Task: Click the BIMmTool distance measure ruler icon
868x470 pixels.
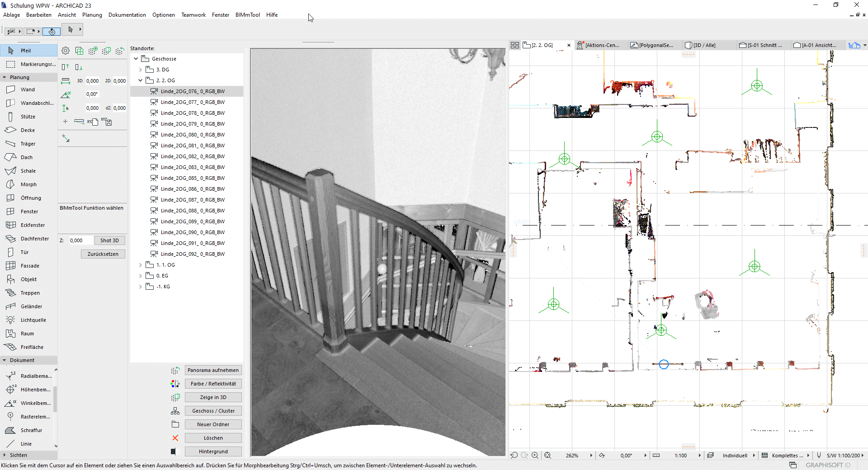Action: [66, 81]
